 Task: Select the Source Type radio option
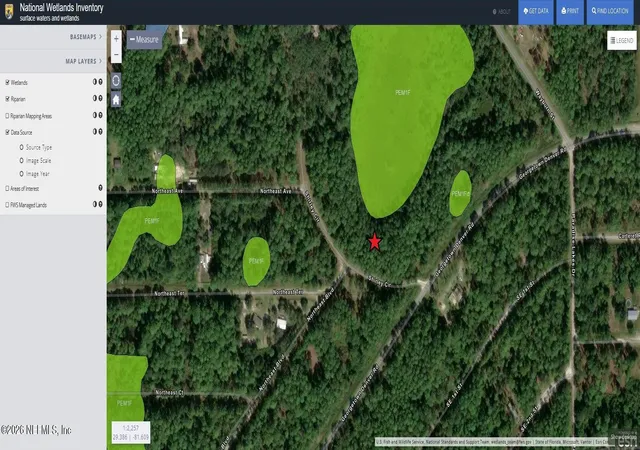click(22, 147)
